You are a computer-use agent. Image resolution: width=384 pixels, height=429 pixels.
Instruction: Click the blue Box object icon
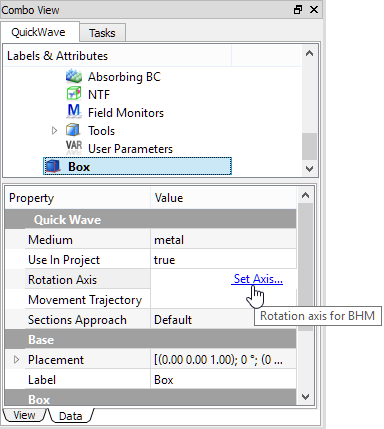pyautogui.click(x=53, y=166)
